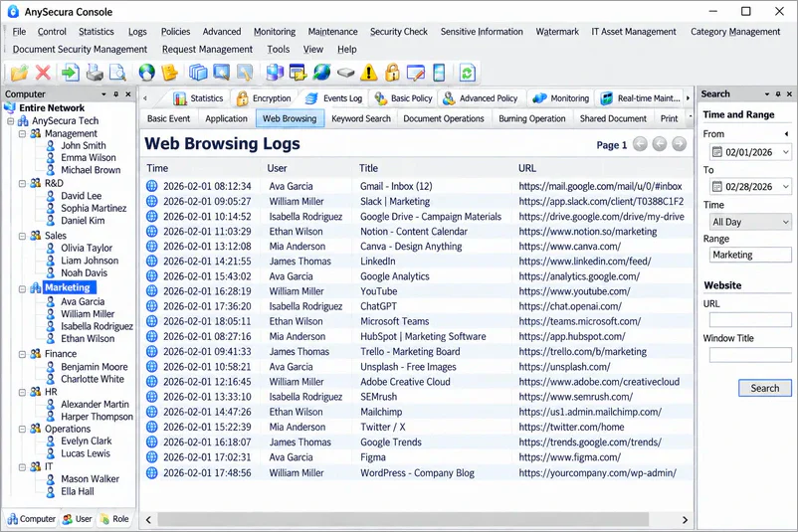Open the Watermark menu
This screenshot has height=532, width=798.
tap(557, 32)
